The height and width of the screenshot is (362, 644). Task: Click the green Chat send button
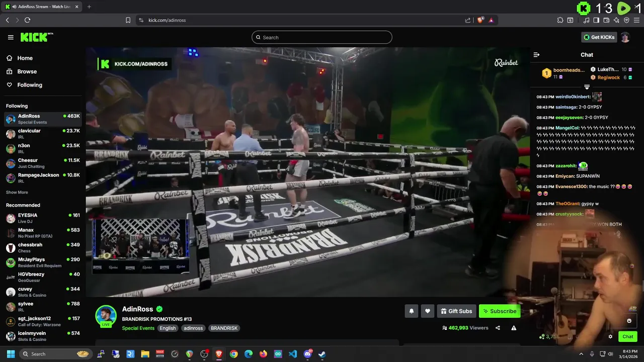pos(628,337)
